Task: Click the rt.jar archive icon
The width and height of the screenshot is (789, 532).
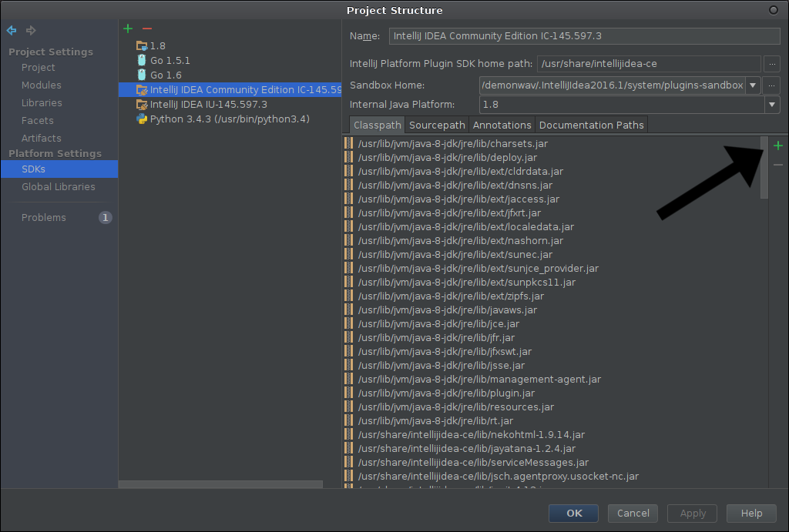Action: [348, 420]
